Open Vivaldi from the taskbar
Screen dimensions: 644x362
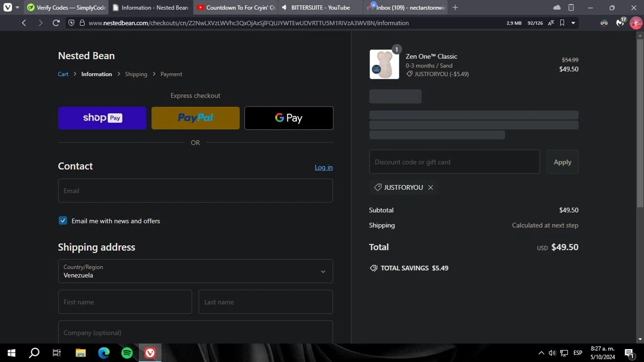[150, 353]
